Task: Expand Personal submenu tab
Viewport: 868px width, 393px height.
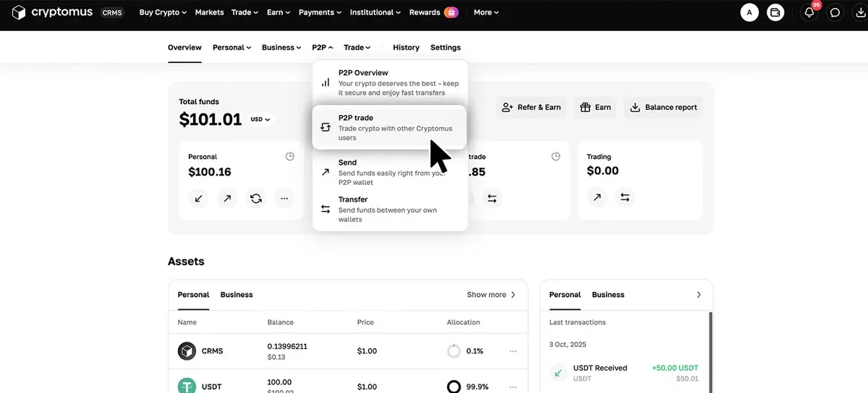Action: (x=231, y=48)
